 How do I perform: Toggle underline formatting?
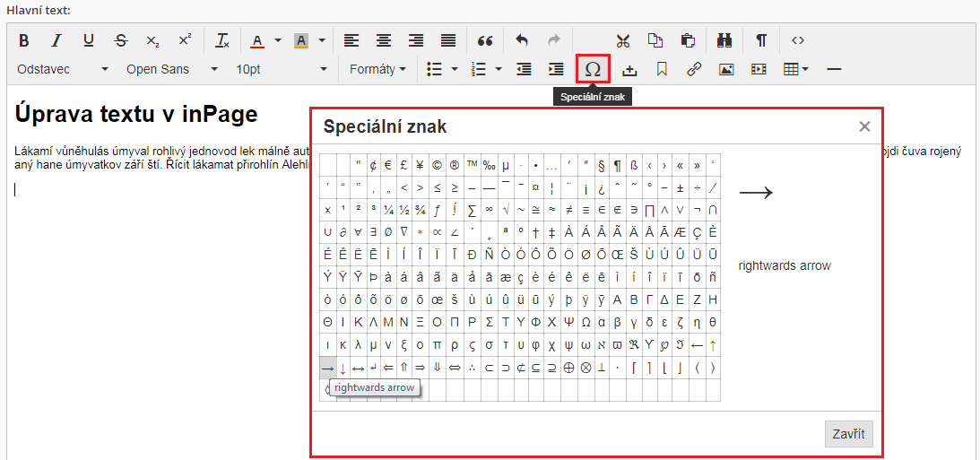89,40
